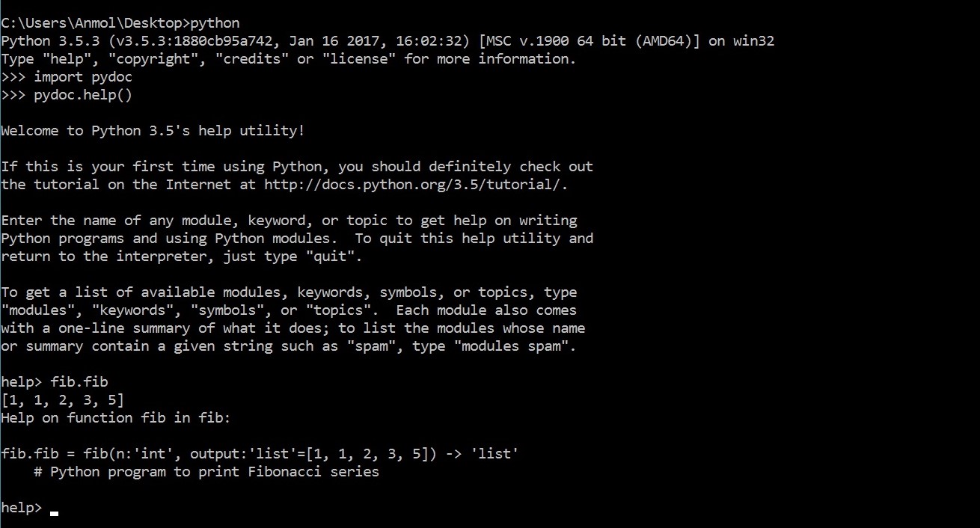This screenshot has width=980, height=528.
Task: Click the C:\Users\Anmol\Desktop>python path line
Action: coord(120,23)
